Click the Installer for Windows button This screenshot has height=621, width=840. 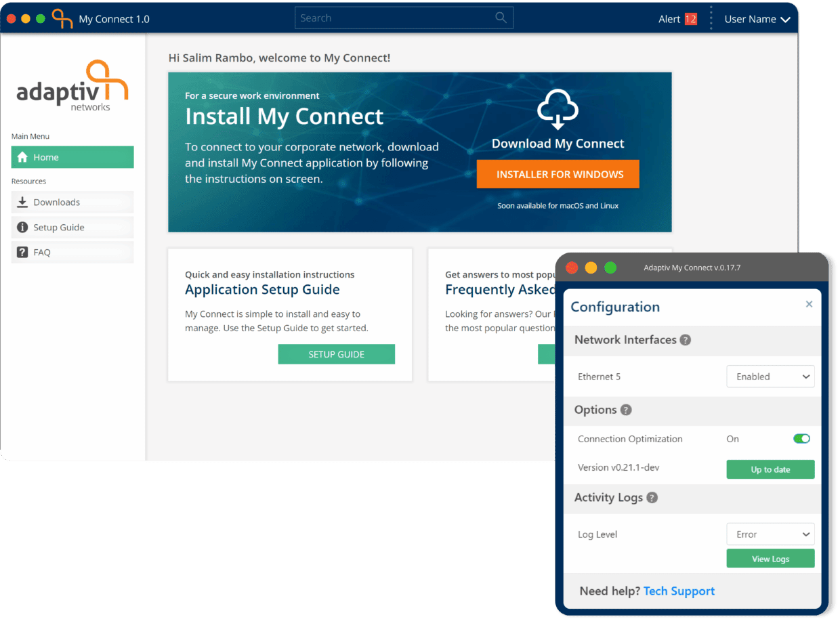(558, 174)
